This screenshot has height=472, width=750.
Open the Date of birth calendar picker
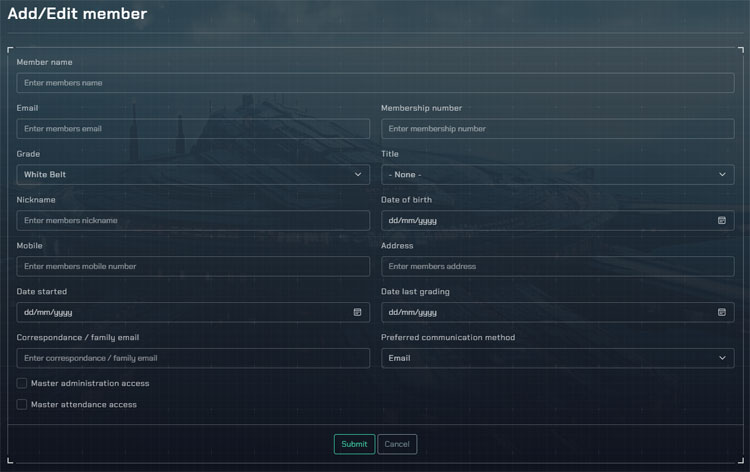(x=721, y=221)
